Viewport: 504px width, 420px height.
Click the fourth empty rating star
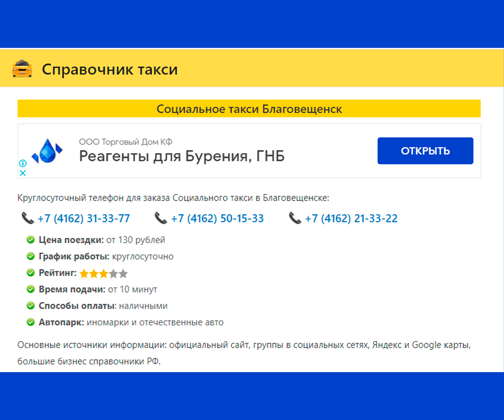coord(112,273)
